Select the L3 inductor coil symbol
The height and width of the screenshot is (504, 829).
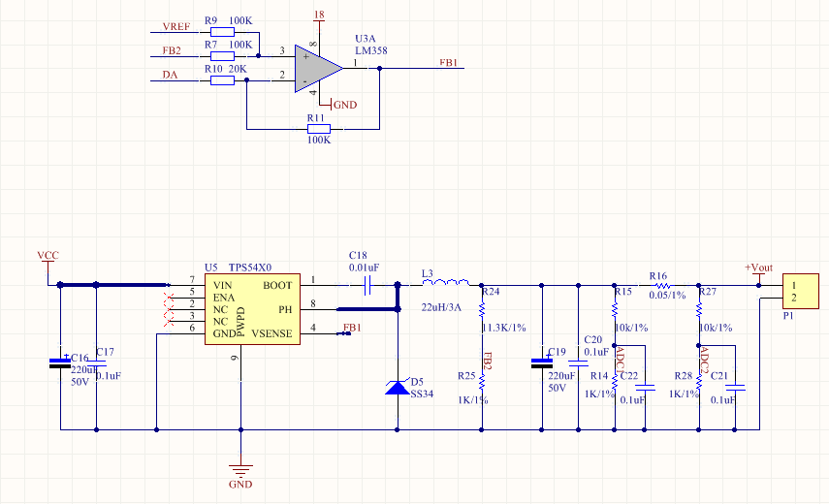coord(446,283)
